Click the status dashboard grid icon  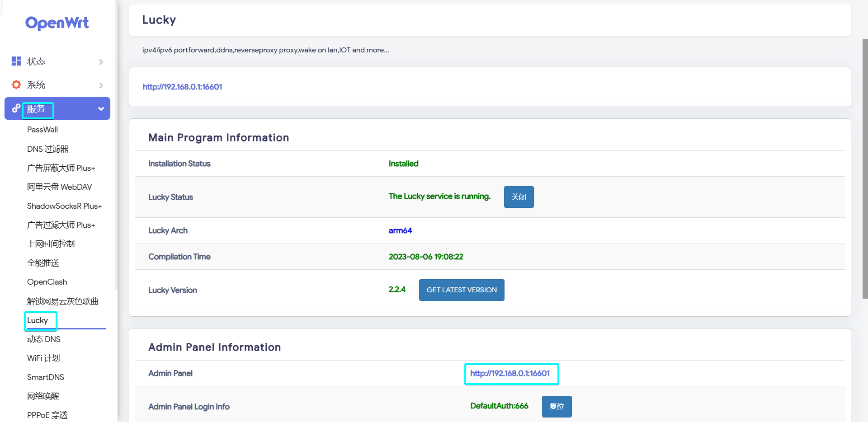point(16,61)
